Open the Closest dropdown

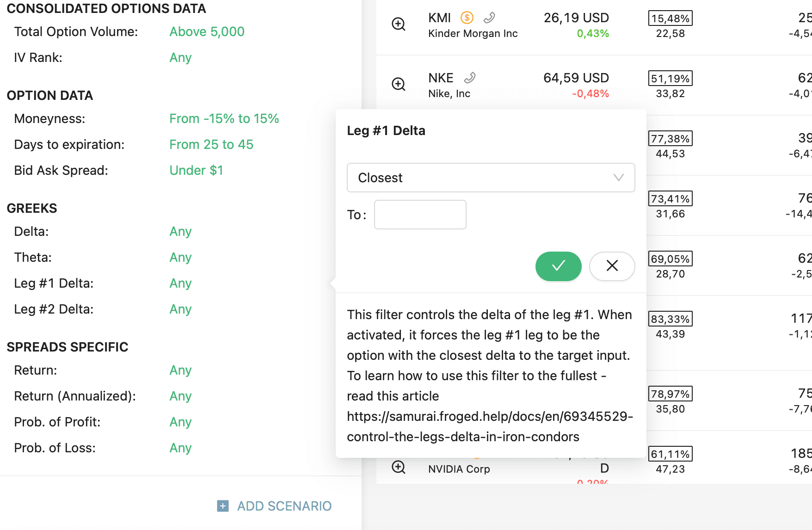[x=491, y=178]
